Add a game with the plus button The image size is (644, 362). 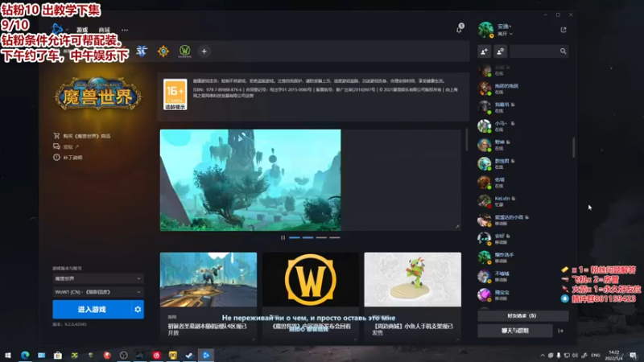[204, 51]
